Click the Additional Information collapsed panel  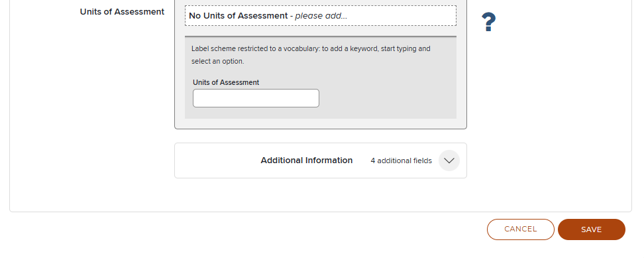pos(321,161)
